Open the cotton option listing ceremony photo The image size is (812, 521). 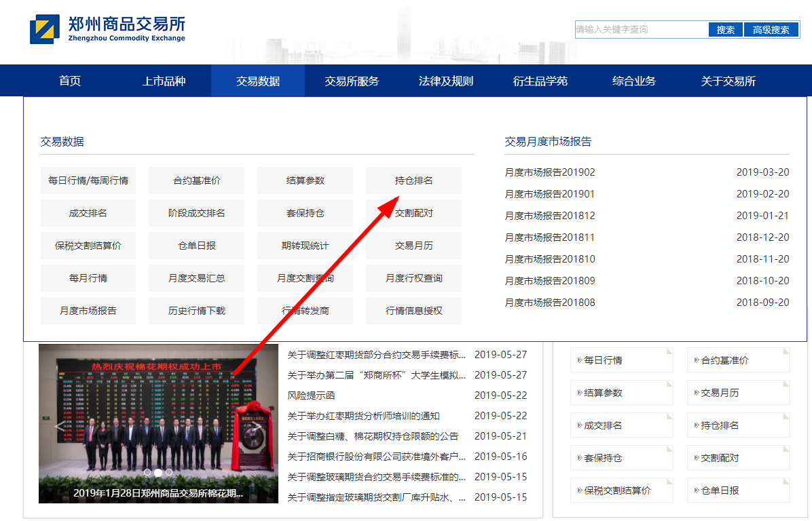(x=158, y=424)
